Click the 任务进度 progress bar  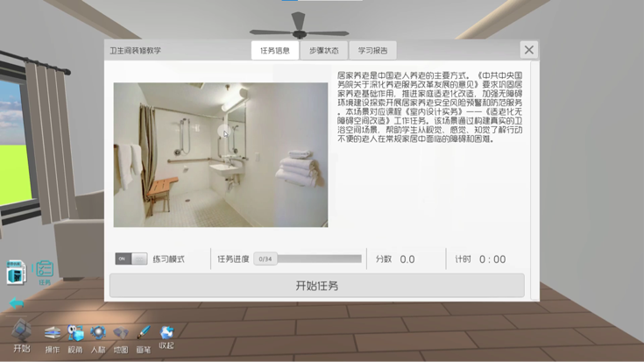[308, 259]
